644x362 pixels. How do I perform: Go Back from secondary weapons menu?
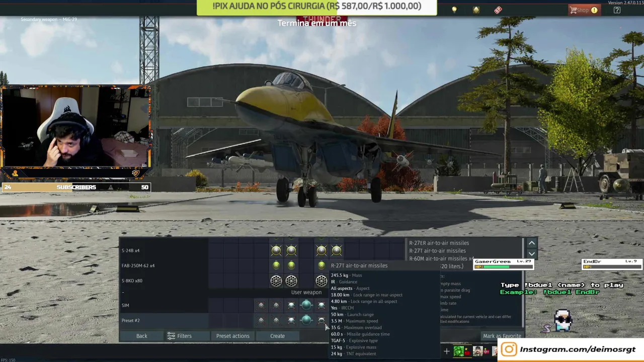[142, 336]
